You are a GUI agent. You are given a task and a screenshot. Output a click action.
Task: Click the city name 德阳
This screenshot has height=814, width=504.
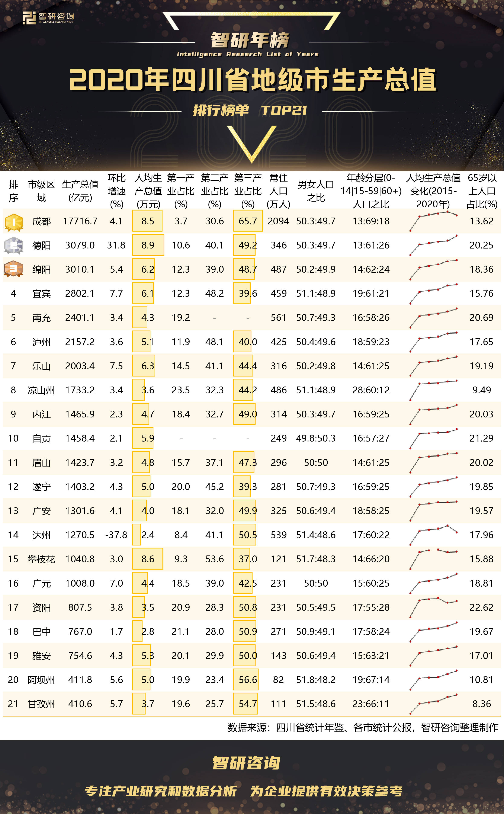(41, 245)
